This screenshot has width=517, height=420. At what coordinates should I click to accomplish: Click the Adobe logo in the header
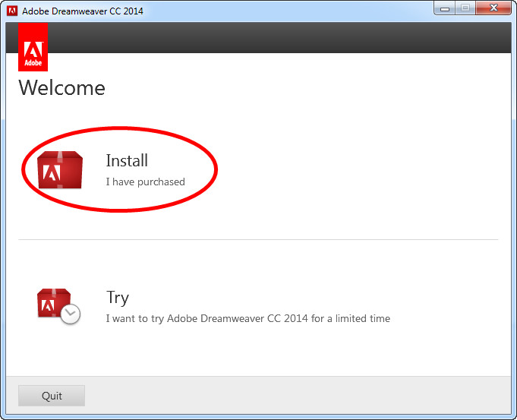tap(33, 47)
